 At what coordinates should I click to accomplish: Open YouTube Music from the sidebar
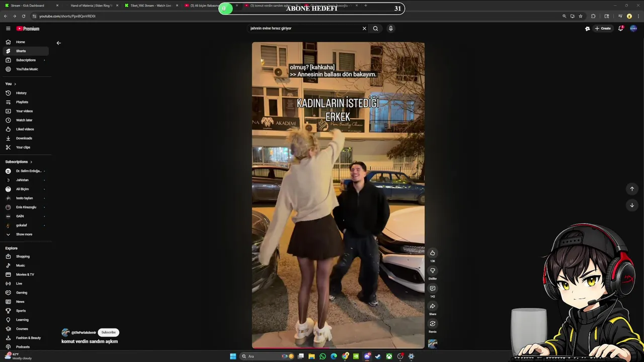[x=25, y=69]
